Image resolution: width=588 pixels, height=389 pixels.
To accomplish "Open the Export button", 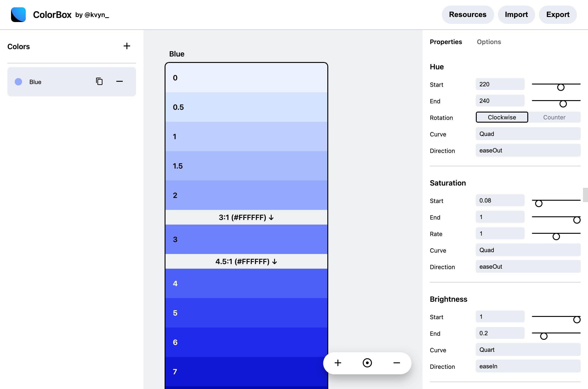I will tap(557, 15).
